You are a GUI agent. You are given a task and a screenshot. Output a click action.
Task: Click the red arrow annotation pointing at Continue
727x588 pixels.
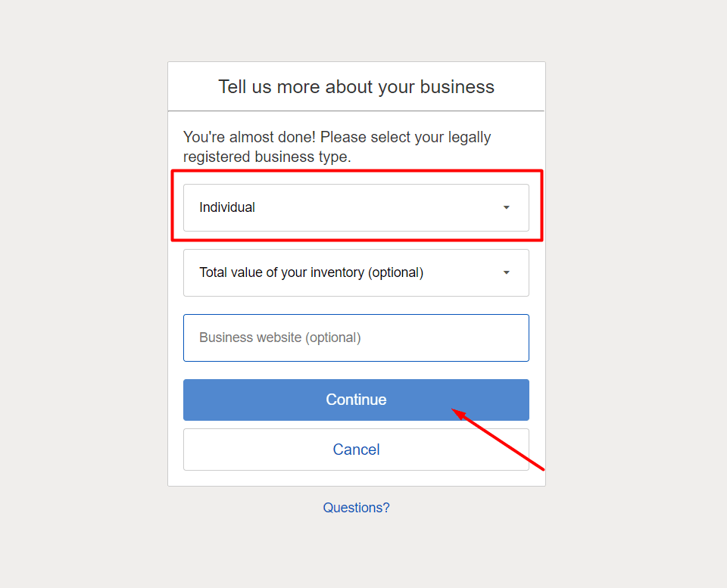(x=498, y=439)
